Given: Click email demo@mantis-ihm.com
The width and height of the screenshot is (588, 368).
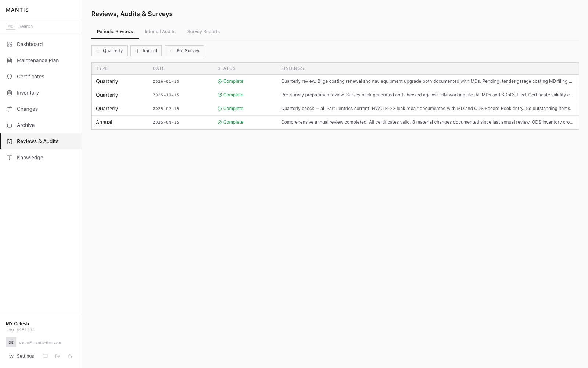Looking at the screenshot, I should pos(40,342).
